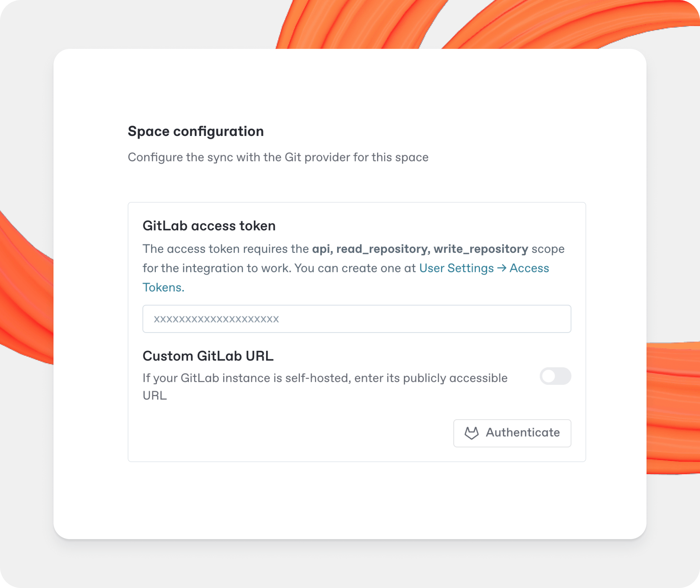Click the Authenticate button
Screen dimensions: 700x588
click(512, 433)
